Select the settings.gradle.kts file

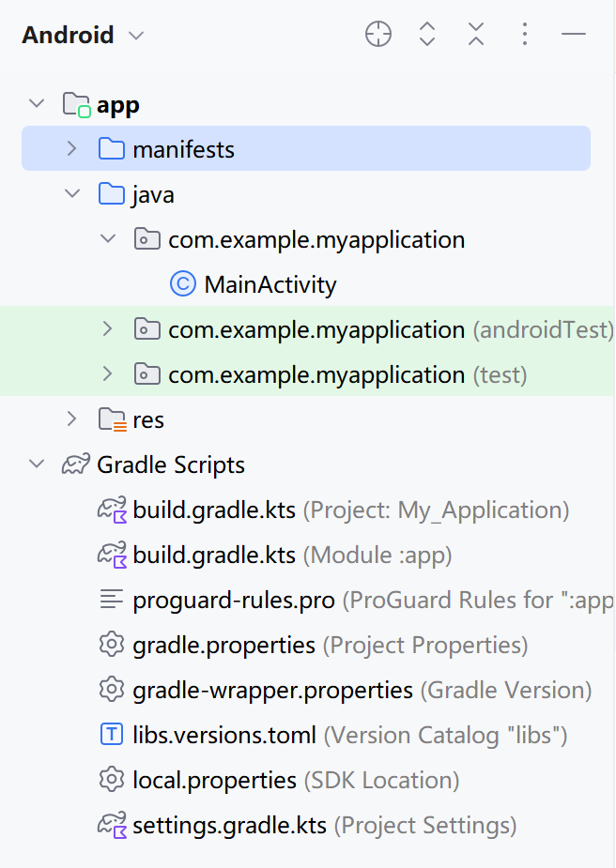(230, 826)
